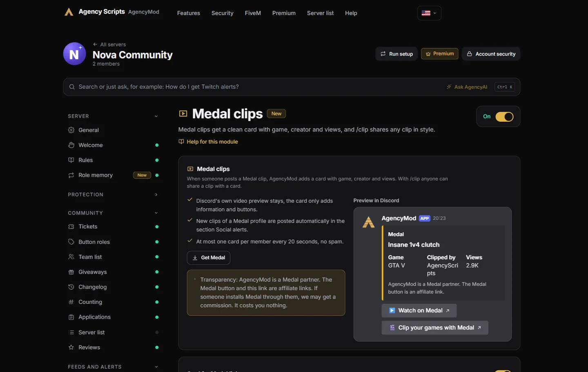
Task: Go to the FiveM menu item
Action: tap(253, 13)
